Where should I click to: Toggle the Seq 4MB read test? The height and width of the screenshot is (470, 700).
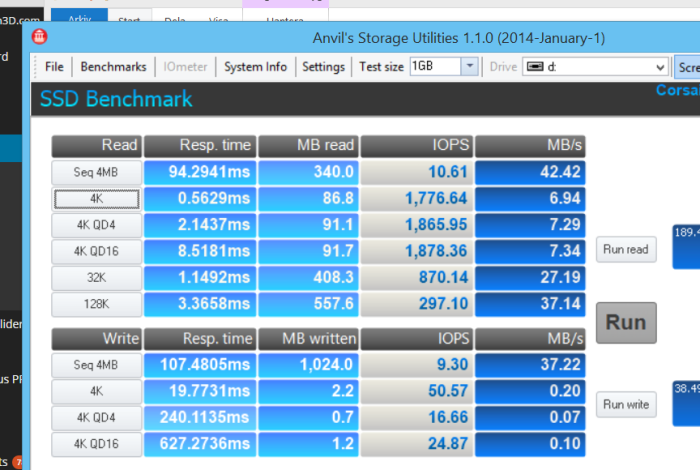(97, 173)
